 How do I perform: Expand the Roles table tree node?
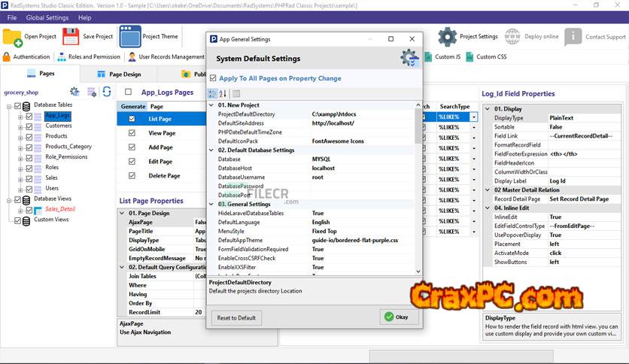(x=20, y=168)
